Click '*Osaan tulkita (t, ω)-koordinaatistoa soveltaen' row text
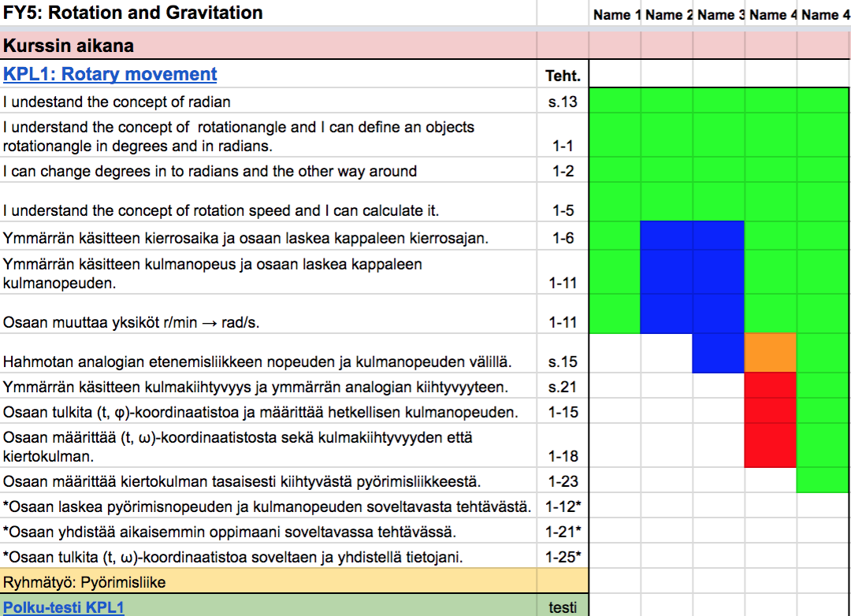Screen dimensions: 851x616 [232, 557]
